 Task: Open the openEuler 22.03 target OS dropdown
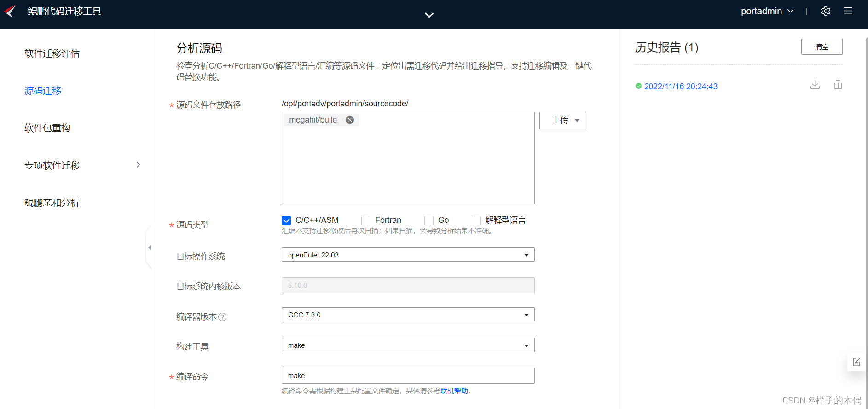pos(408,255)
